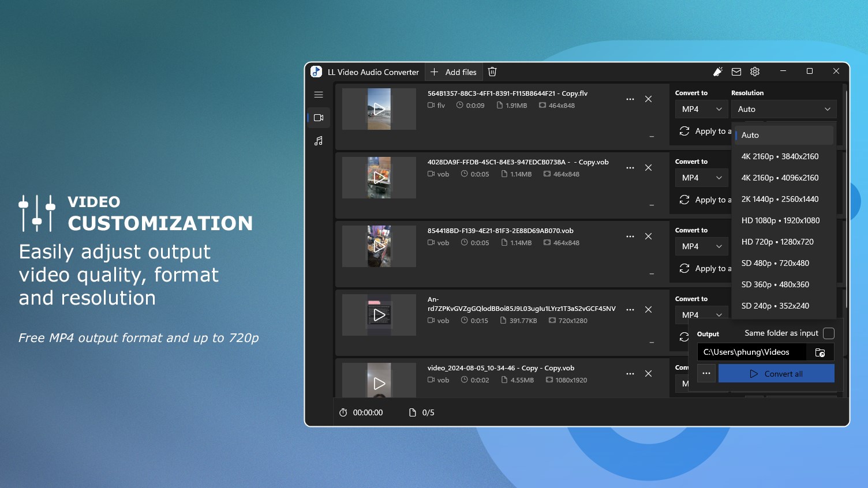Collapse the 854418BD file details with minus
Viewport: 868px width, 488px height.
click(x=652, y=274)
